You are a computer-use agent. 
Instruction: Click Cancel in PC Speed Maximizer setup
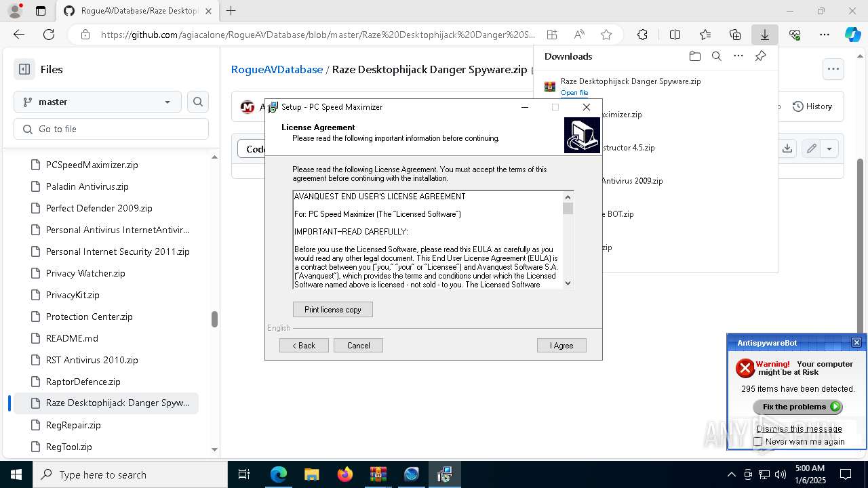tap(358, 346)
